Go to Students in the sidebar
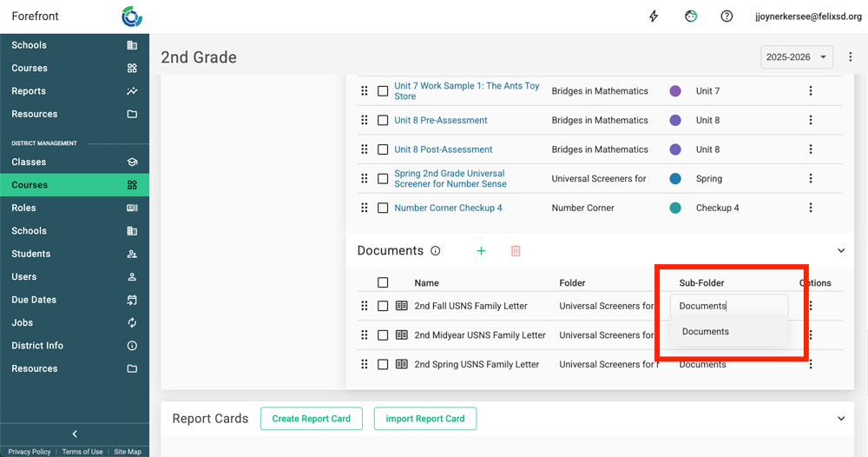868x457 pixels. 31,254
